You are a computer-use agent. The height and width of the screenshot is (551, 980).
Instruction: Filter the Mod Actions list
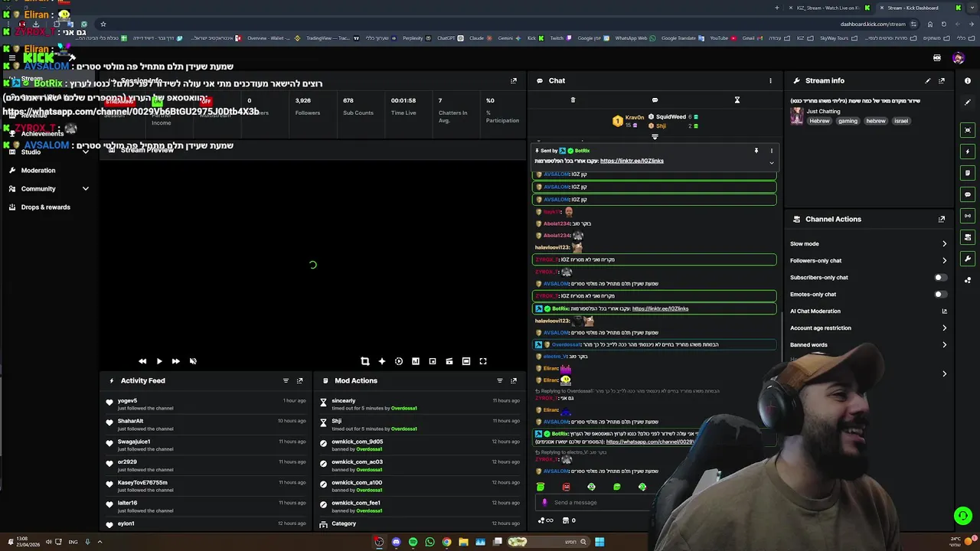(500, 380)
